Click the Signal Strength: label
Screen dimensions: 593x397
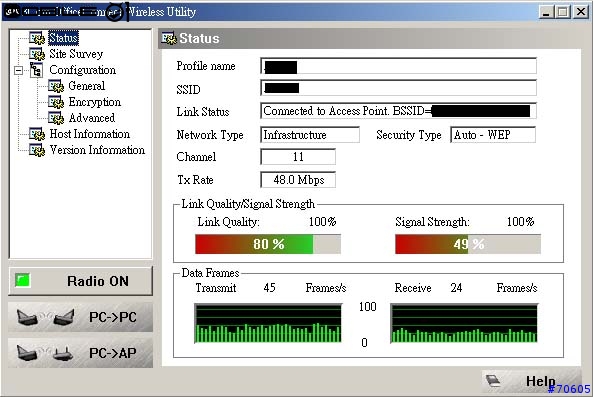click(x=432, y=222)
